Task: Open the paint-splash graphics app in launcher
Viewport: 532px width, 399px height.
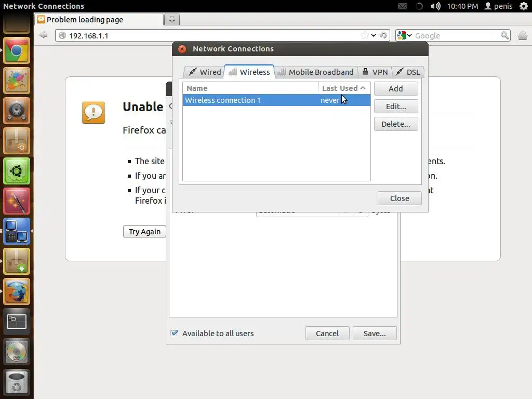Action: pyautogui.click(x=16, y=81)
